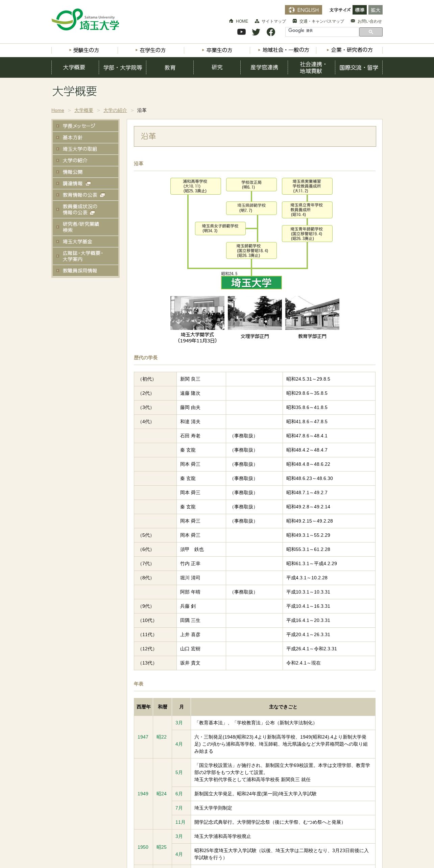Open 基本方針 in sidebar

[86, 138]
